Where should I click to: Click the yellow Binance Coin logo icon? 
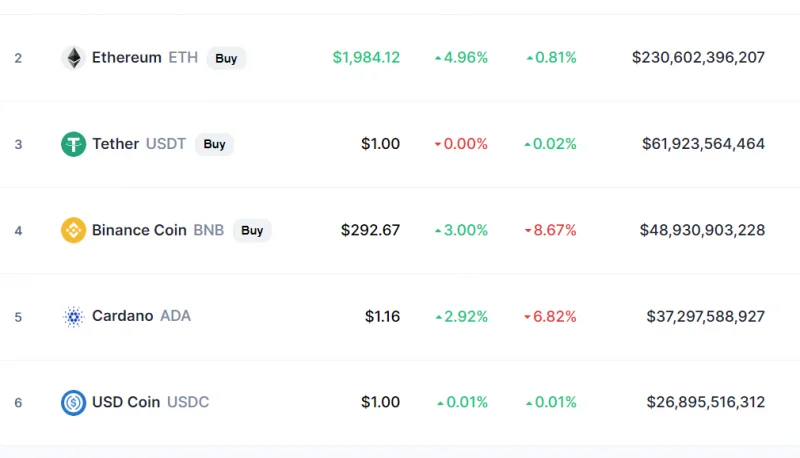(x=73, y=230)
